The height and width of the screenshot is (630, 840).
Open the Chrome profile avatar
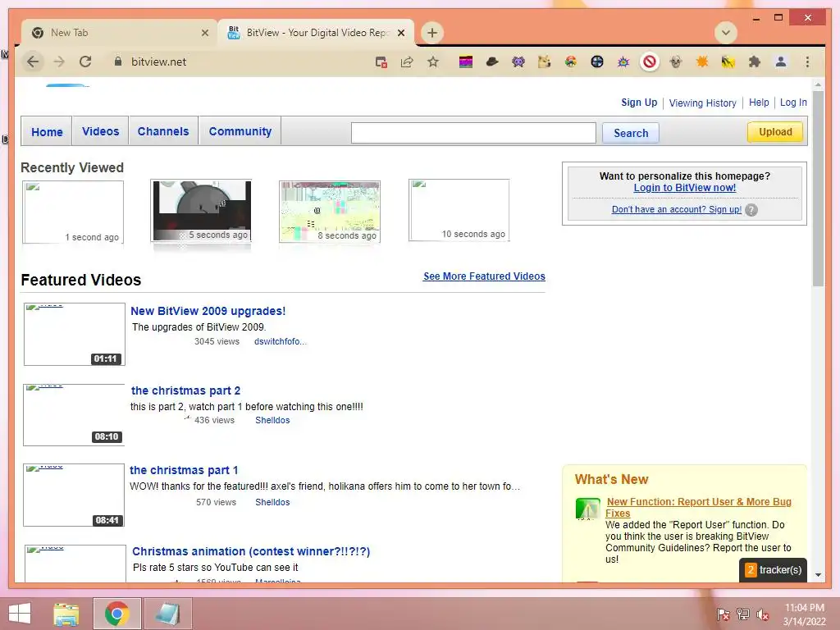pyautogui.click(x=781, y=62)
